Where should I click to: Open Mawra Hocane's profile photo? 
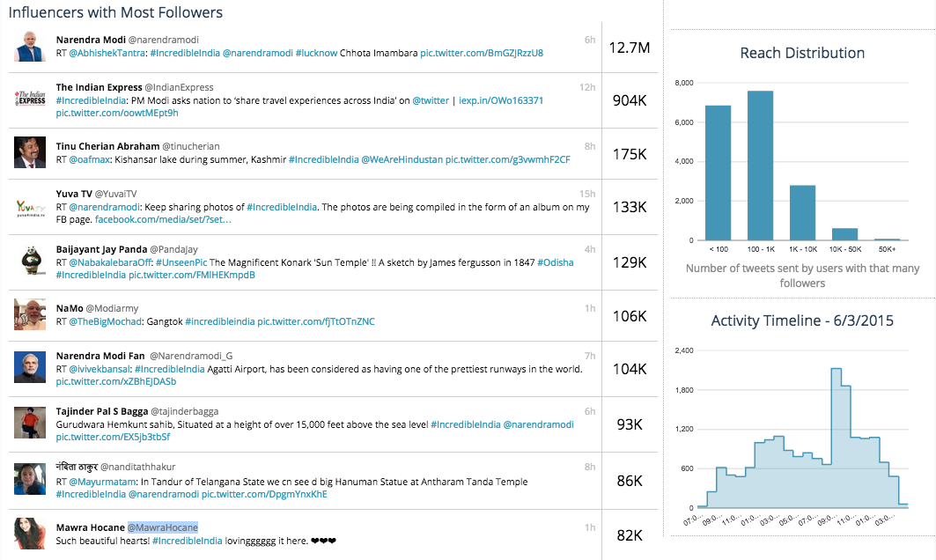tap(30, 533)
